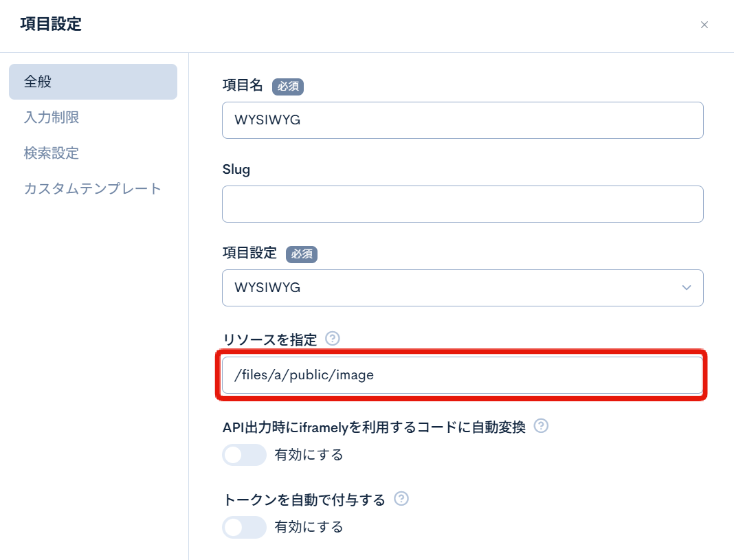Viewport: 734px width, 560px height.
Task: Switch to the 全般 tab
Action: 93,82
